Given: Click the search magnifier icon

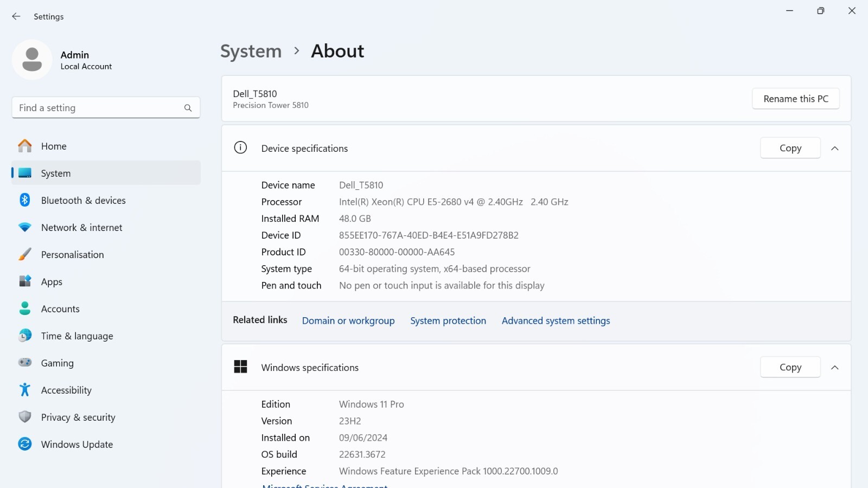Looking at the screenshot, I should coord(188,108).
